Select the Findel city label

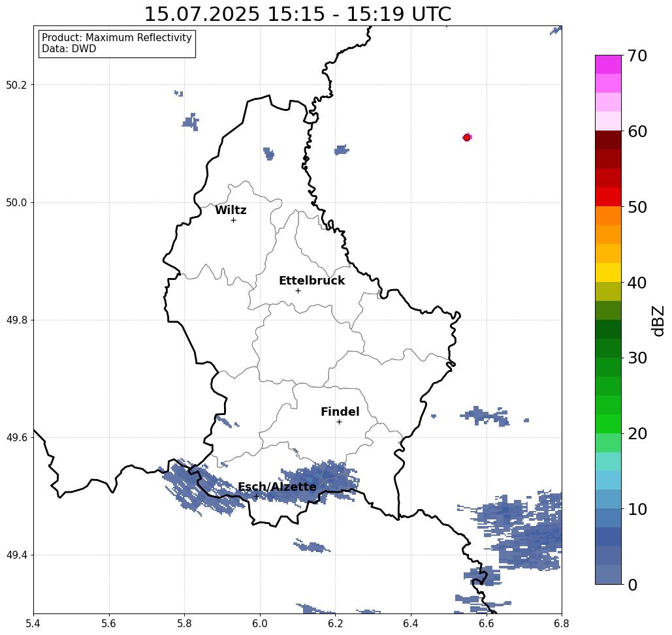(340, 412)
